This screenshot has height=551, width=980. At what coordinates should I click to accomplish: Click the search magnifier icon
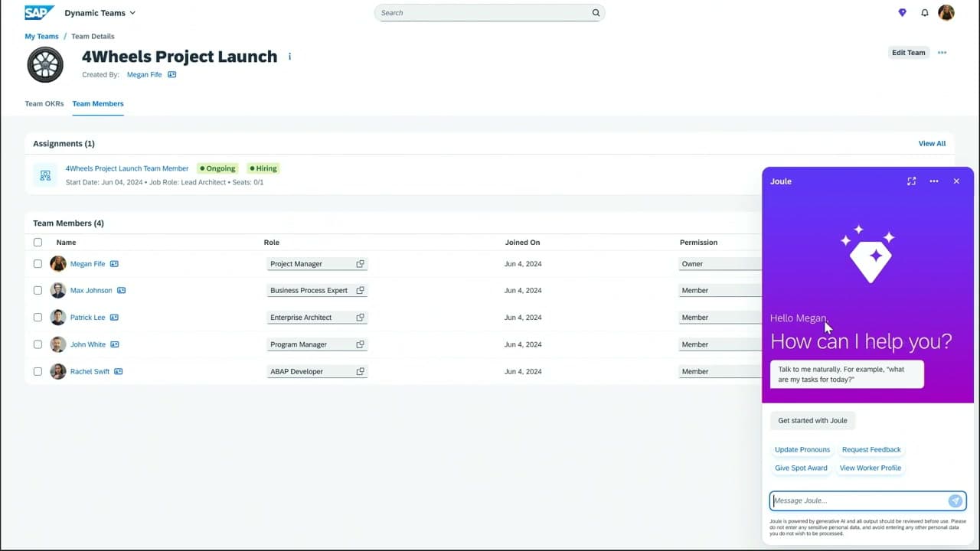596,13
